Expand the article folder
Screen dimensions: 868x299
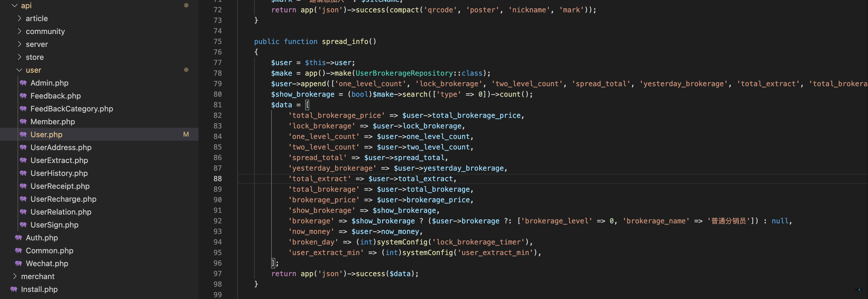tap(19, 18)
